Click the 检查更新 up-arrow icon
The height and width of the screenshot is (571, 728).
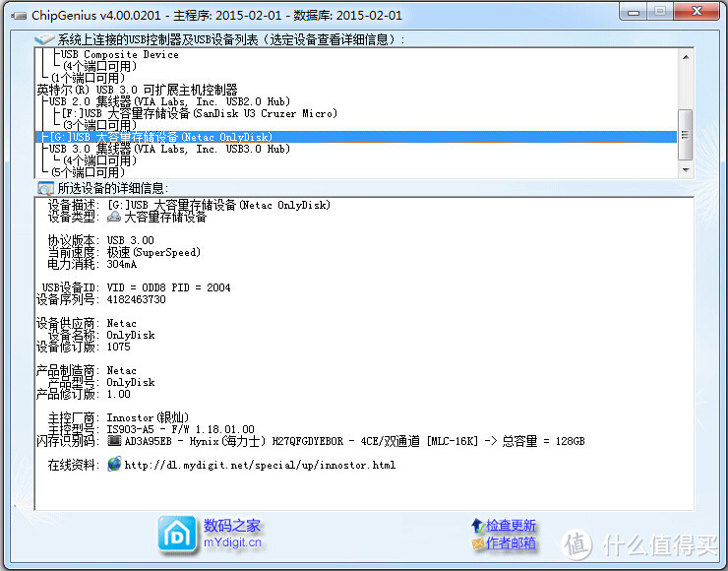pyautogui.click(x=478, y=526)
